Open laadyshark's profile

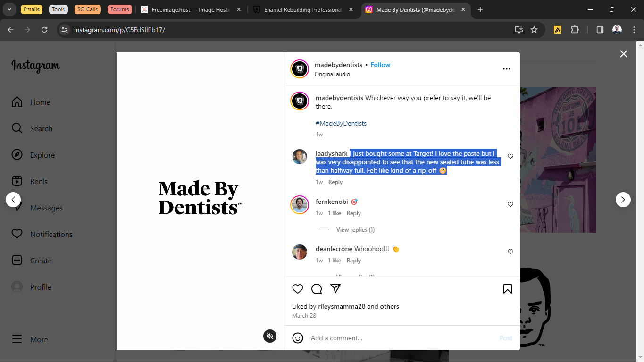[x=332, y=153]
